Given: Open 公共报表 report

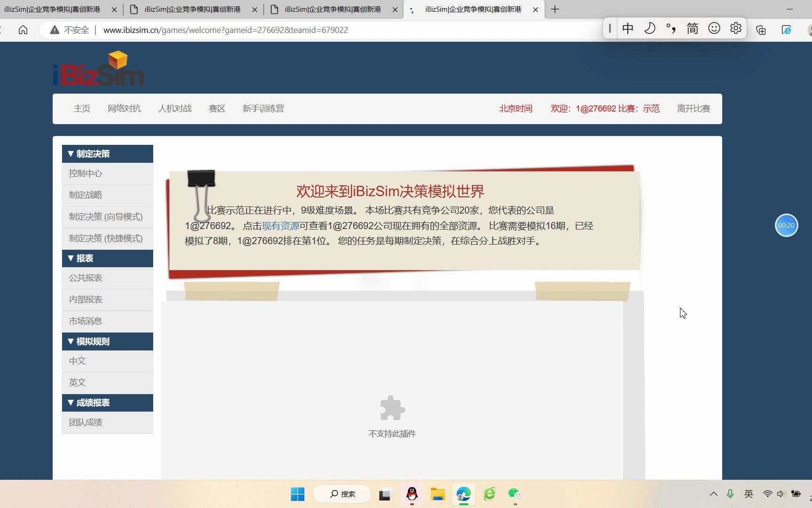Looking at the screenshot, I should pyautogui.click(x=108, y=278).
